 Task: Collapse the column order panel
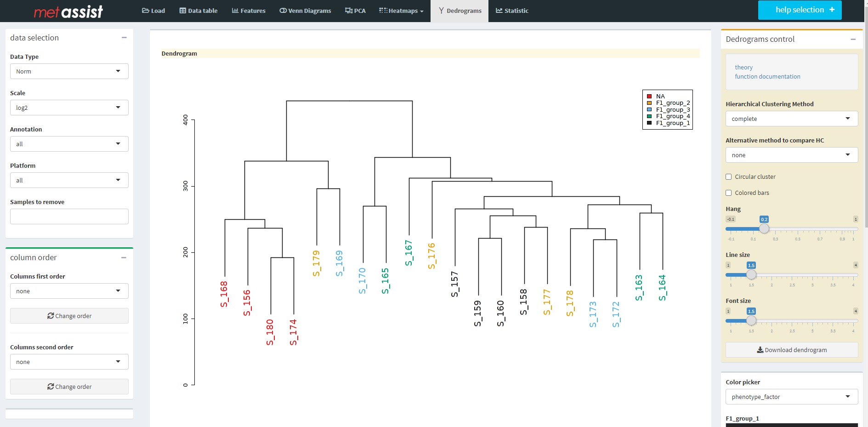124,257
